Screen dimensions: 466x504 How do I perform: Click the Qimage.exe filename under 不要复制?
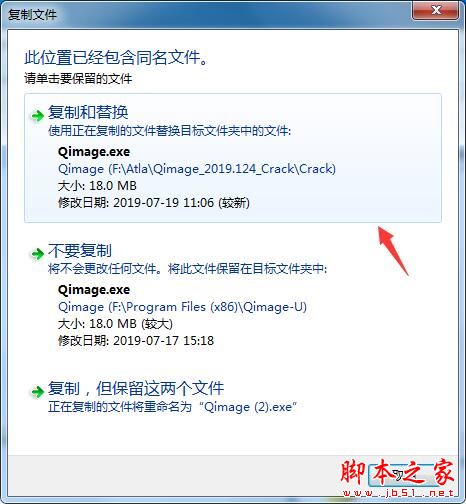[94, 290]
